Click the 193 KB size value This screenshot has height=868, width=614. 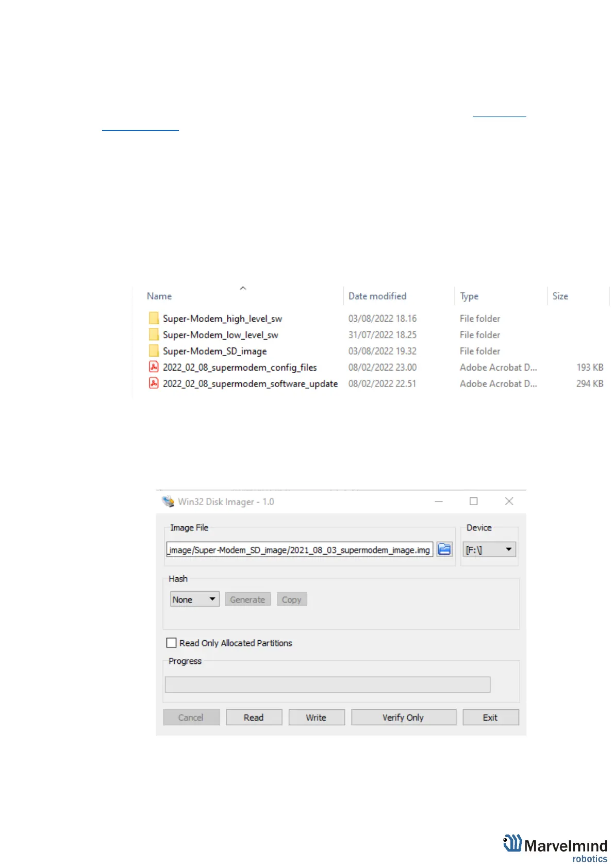[x=590, y=367]
